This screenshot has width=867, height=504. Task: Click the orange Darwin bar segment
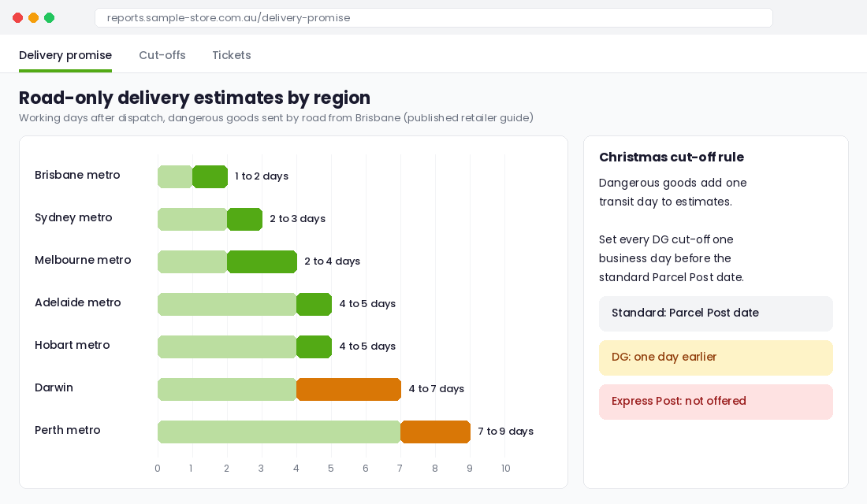coord(349,390)
